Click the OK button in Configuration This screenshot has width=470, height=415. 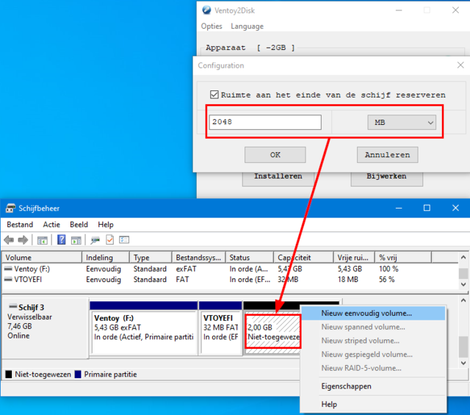[275, 155]
